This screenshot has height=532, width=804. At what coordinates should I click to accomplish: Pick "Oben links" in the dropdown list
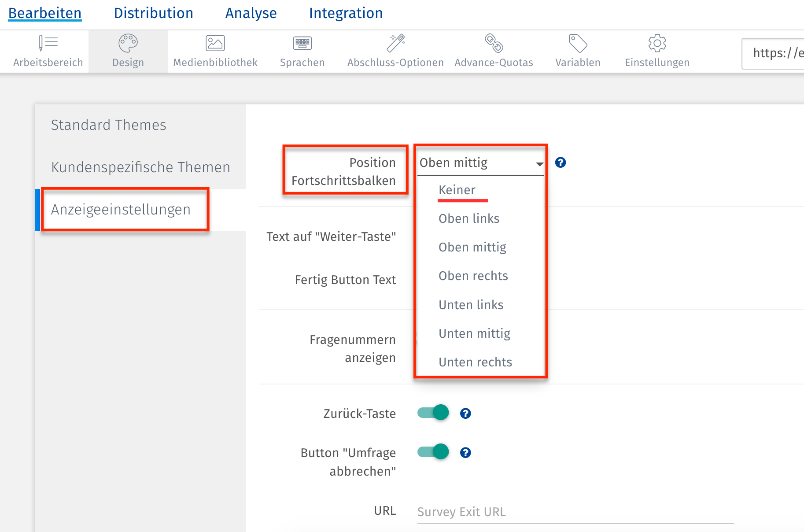(x=469, y=218)
